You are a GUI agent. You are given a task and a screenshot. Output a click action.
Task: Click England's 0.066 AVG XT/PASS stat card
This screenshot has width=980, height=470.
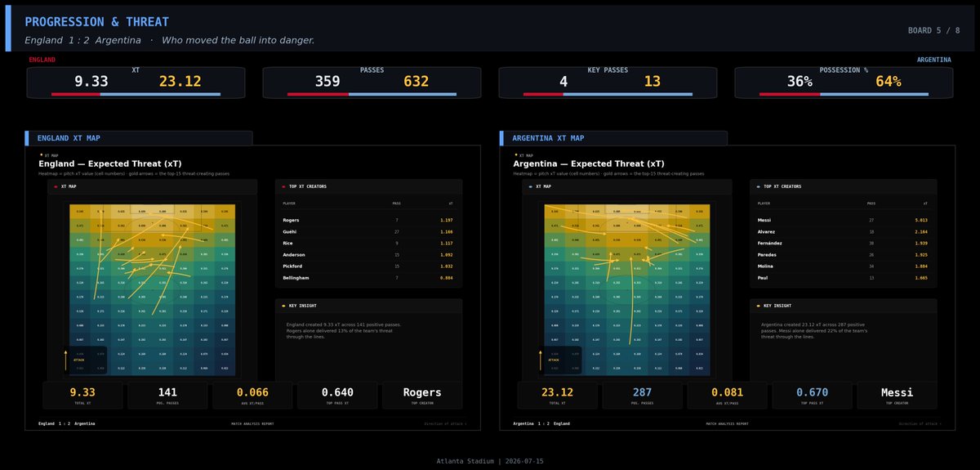(252, 396)
